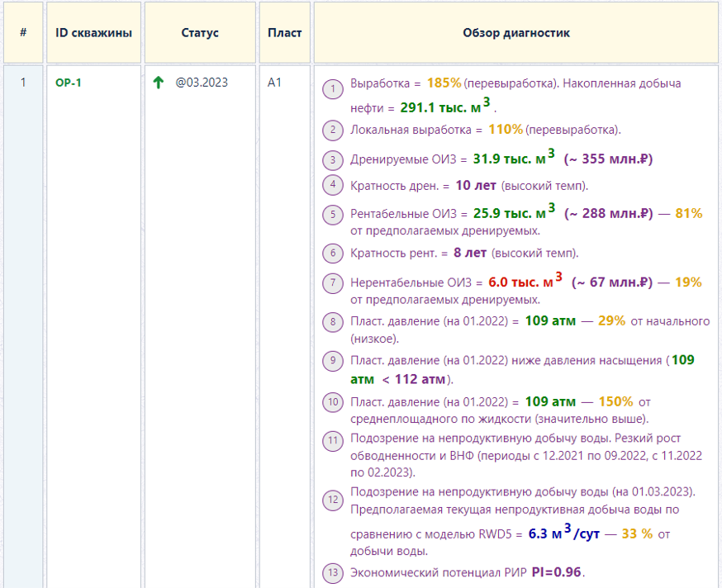Viewport: 722px width, 588px height.
Task: Click the red 6.0 тыс. м3 value
Action: tap(525, 281)
